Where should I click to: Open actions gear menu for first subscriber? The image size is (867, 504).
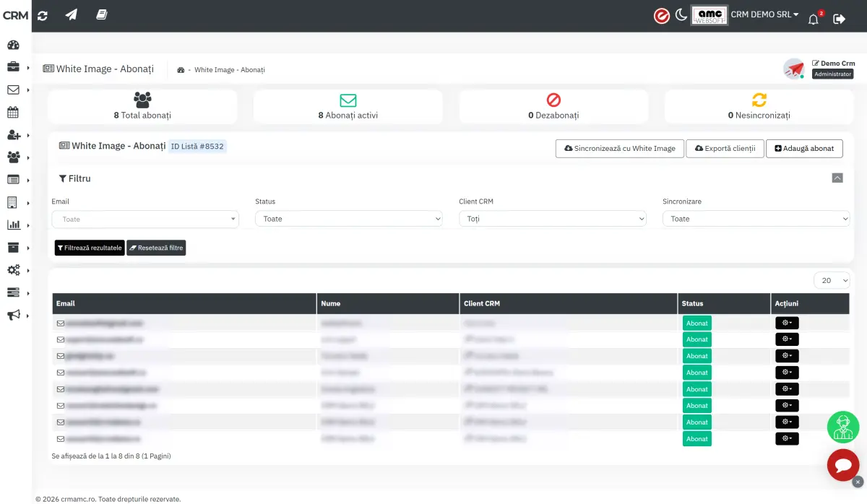787,323
